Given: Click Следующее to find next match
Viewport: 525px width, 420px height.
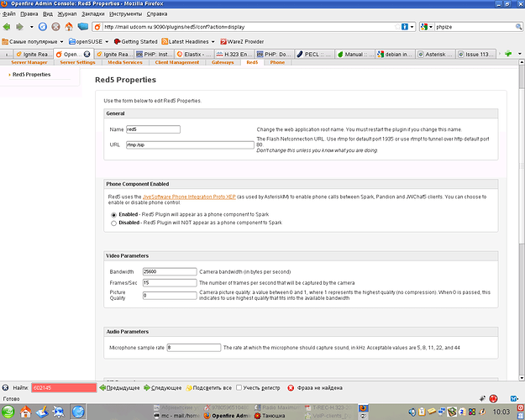Looking at the screenshot, I should [163, 388].
